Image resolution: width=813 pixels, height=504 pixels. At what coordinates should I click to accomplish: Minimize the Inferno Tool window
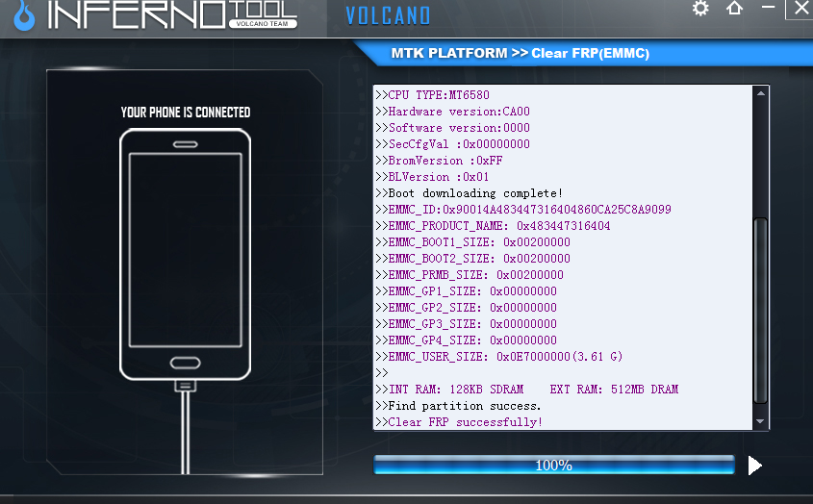click(x=768, y=9)
